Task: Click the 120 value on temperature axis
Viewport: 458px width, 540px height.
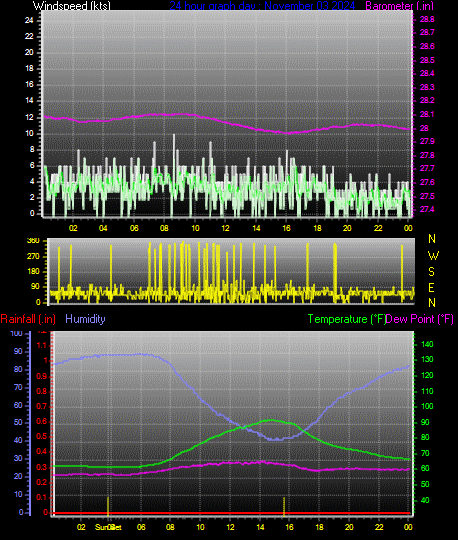Action: pos(427,376)
